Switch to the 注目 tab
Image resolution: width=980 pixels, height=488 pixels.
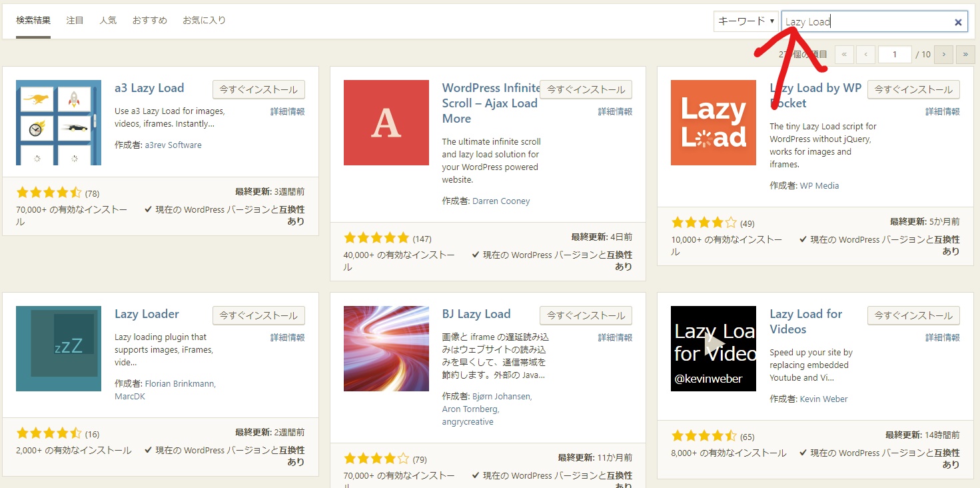point(75,20)
